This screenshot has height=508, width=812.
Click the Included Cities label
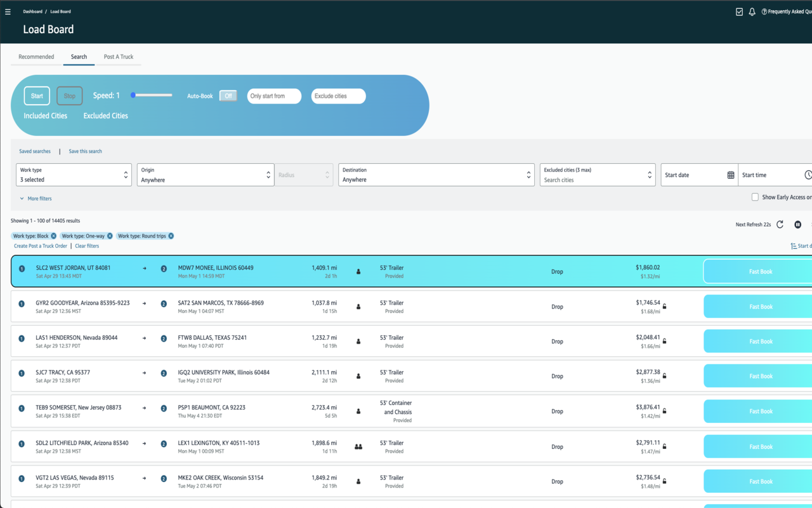46,116
